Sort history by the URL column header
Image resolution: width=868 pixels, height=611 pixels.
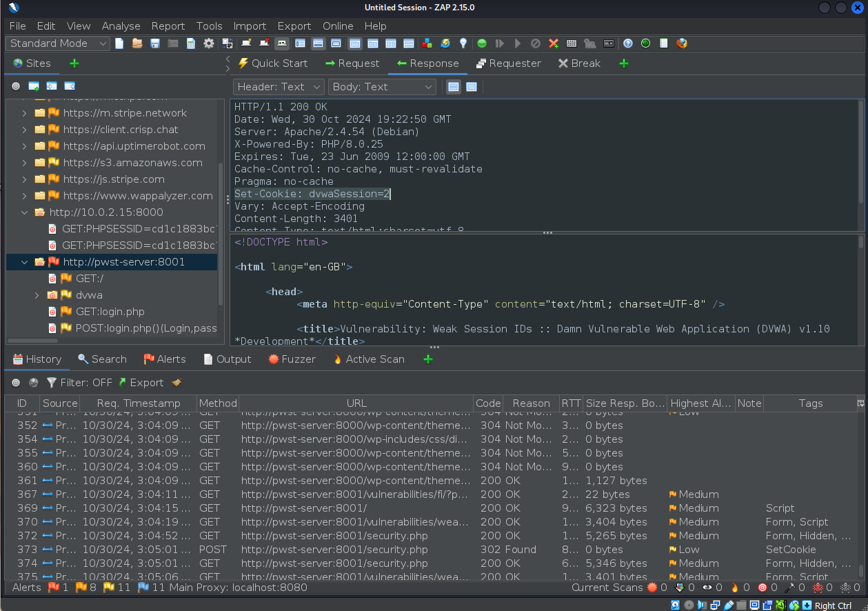click(x=356, y=403)
